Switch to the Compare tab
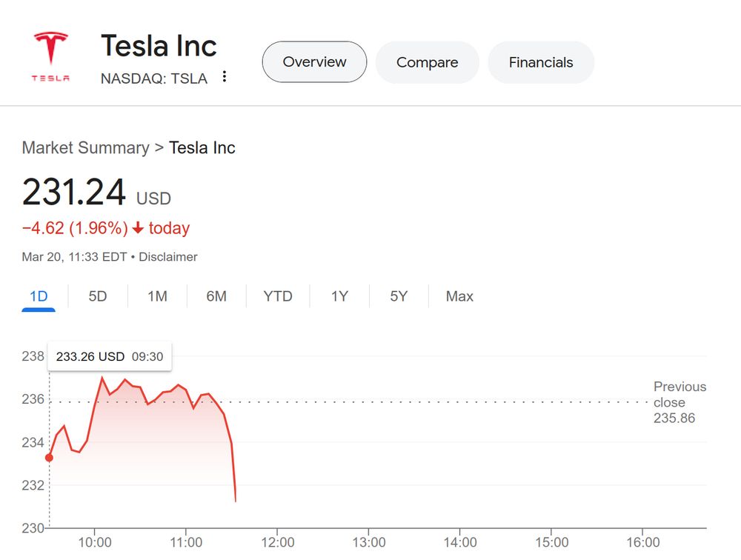 tap(427, 62)
